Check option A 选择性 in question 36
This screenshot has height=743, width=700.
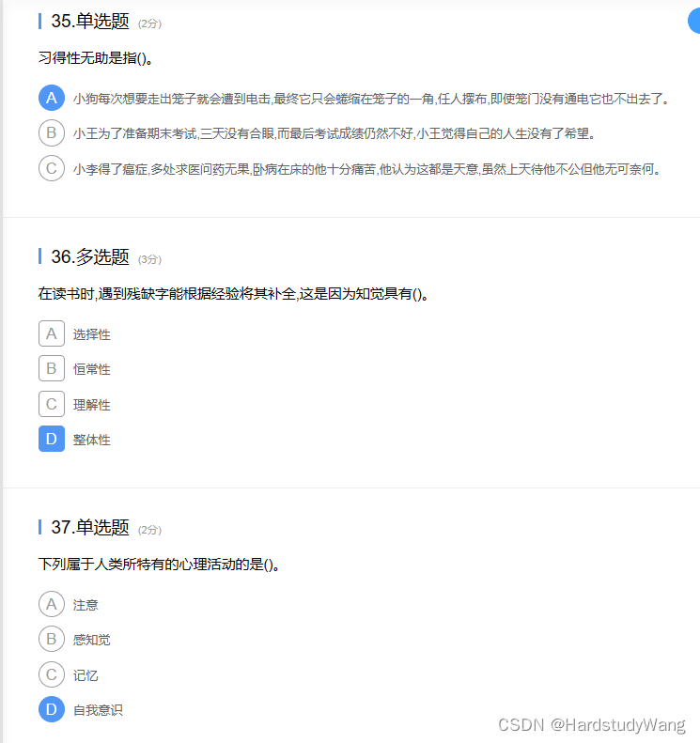(51, 333)
